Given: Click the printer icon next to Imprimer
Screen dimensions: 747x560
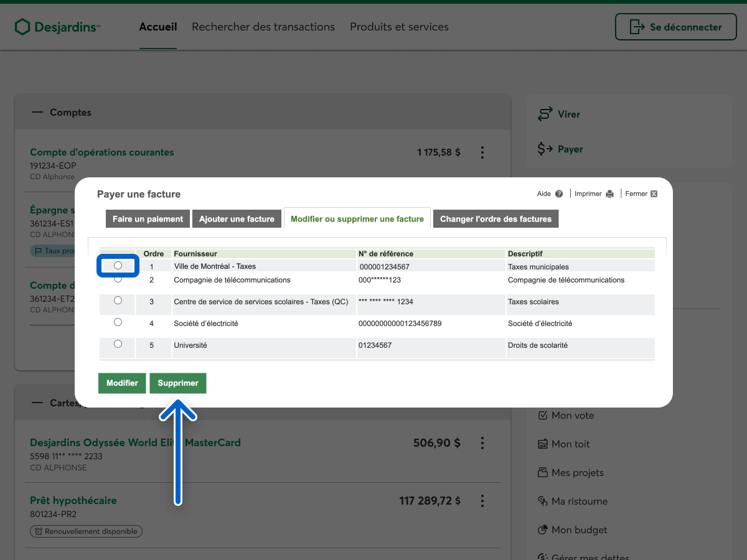Looking at the screenshot, I should [610, 194].
